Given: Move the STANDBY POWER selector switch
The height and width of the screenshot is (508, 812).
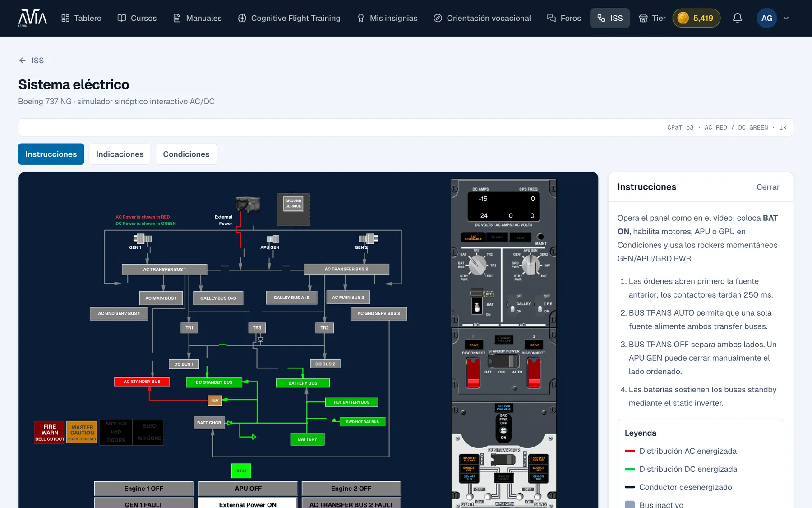Looking at the screenshot, I should [503, 361].
